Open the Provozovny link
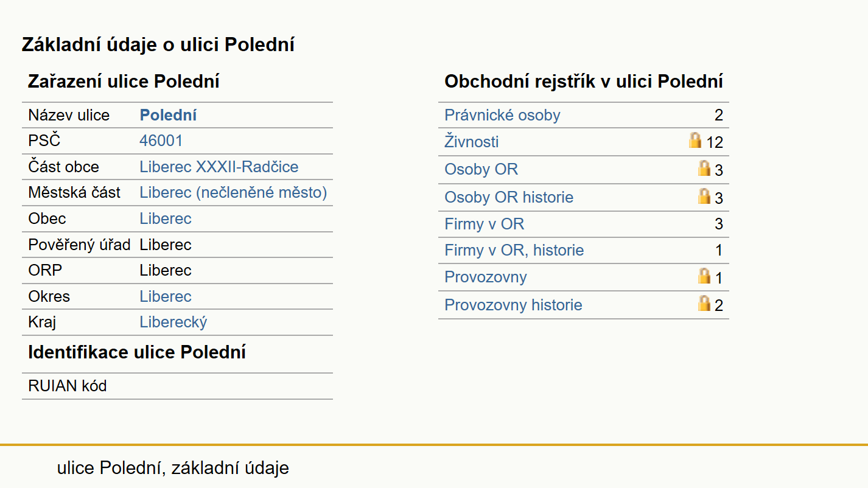This screenshot has width=868, height=488. click(x=485, y=277)
